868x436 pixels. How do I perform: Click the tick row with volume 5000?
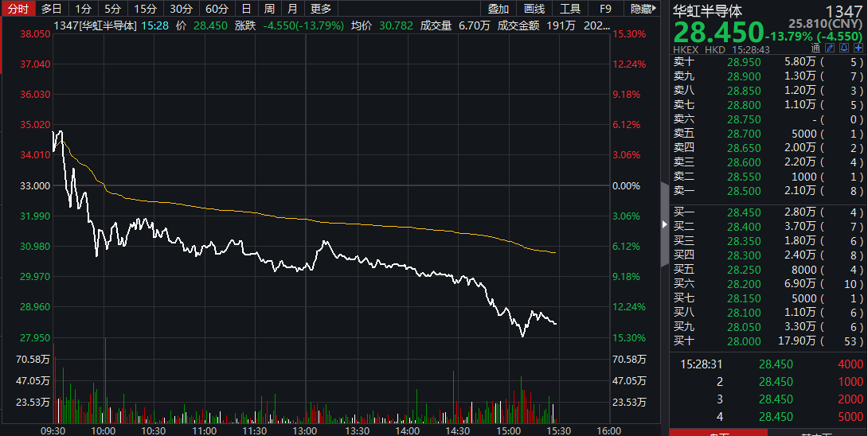[768, 417]
